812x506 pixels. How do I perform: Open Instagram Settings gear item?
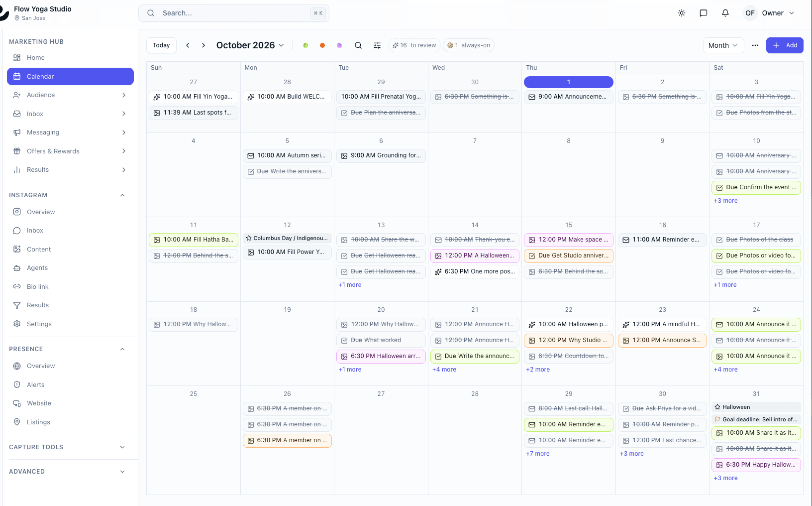[x=70, y=324]
